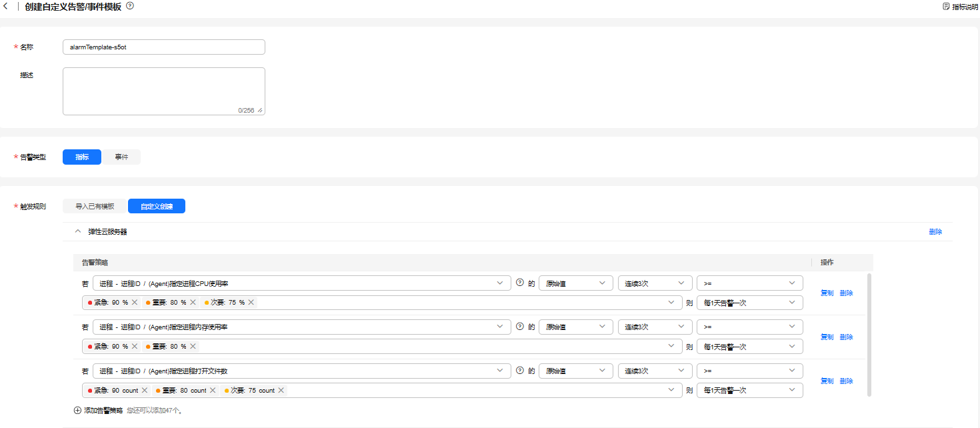Remove the 紧急 90 % tag in CPU rule
Screen dimensions: 980x428
click(135, 303)
